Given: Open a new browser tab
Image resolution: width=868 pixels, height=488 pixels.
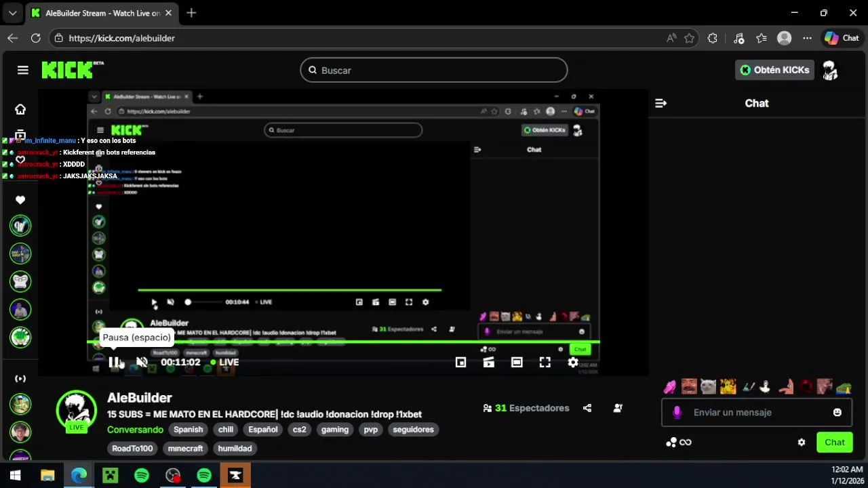Looking at the screenshot, I should 191,12.
